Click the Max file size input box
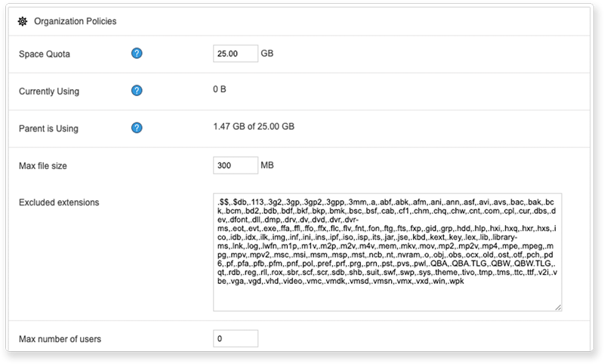 236,165
